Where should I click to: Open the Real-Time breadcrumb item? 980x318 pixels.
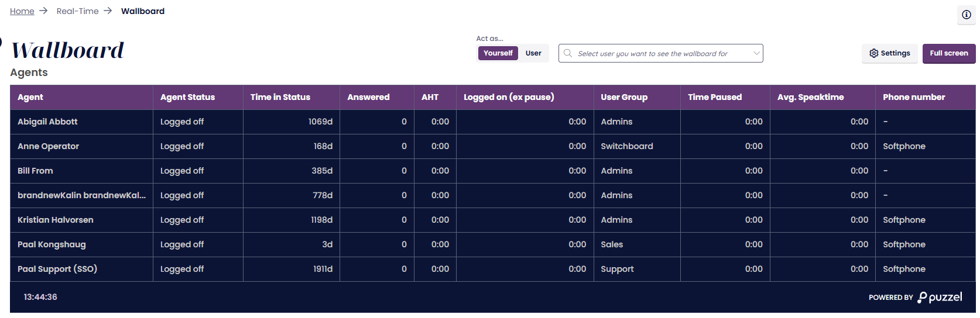click(x=77, y=11)
